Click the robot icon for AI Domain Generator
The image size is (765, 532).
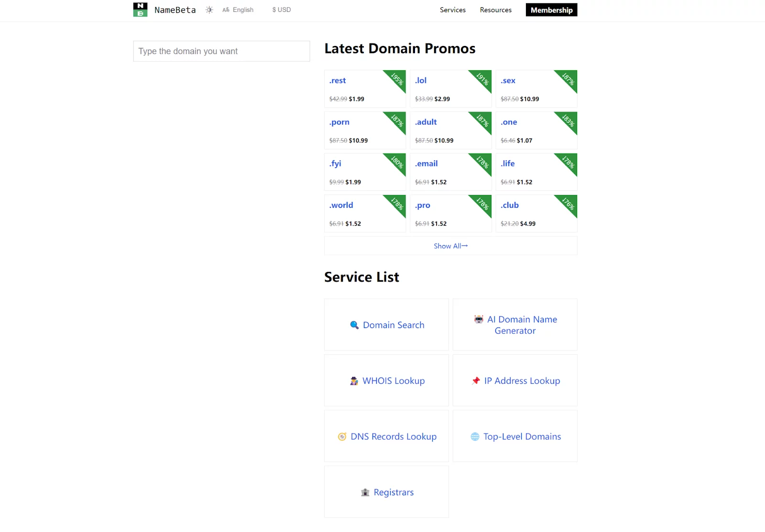pyautogui.click(x=479, y=319)
